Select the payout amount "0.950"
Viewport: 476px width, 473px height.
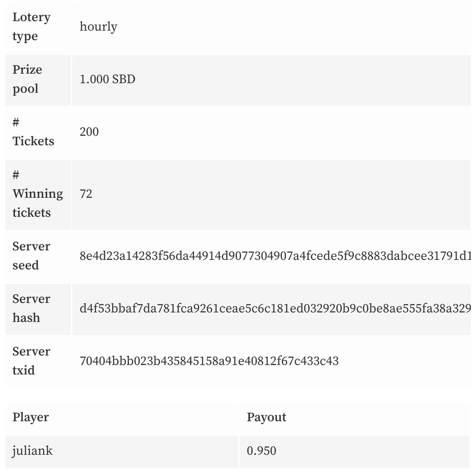coord(261,451)
